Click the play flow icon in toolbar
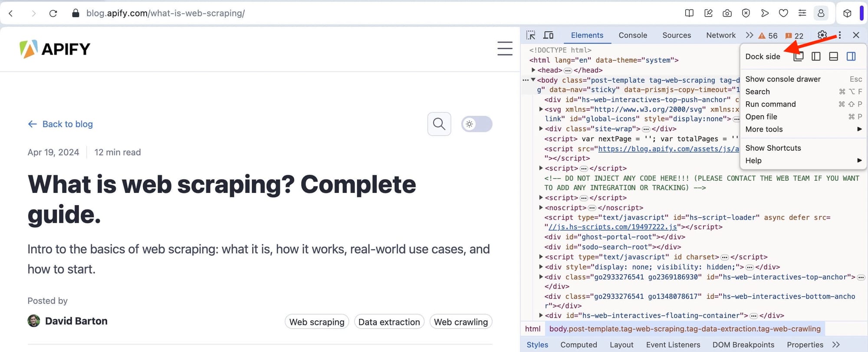 [765, 13]
